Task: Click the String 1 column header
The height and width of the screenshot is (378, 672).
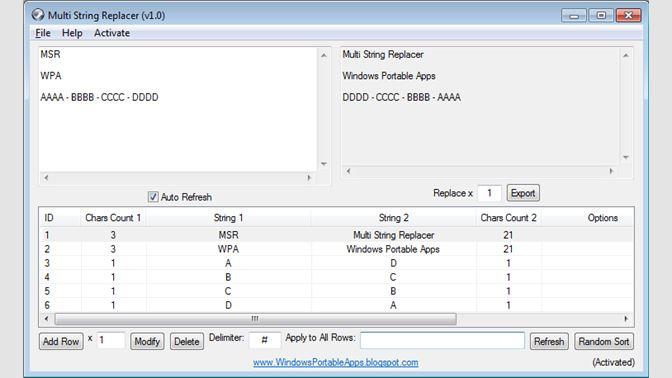Action: point(228,218)
